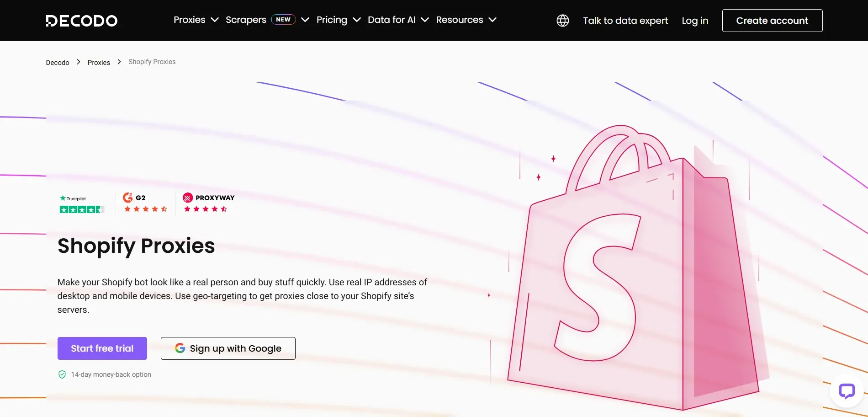Open the Resources navigation menu
Viewport: 868px width, 417px height.
(x=460, y=20)
